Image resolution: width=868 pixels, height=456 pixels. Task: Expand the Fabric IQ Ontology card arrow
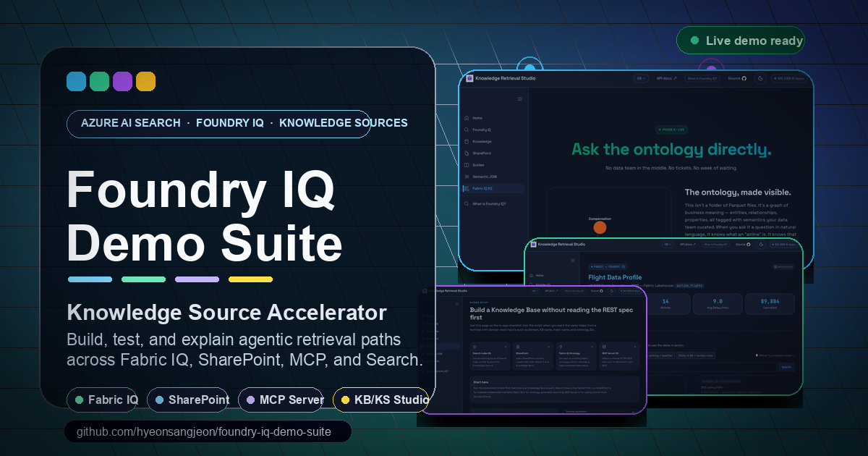[592, 347]
